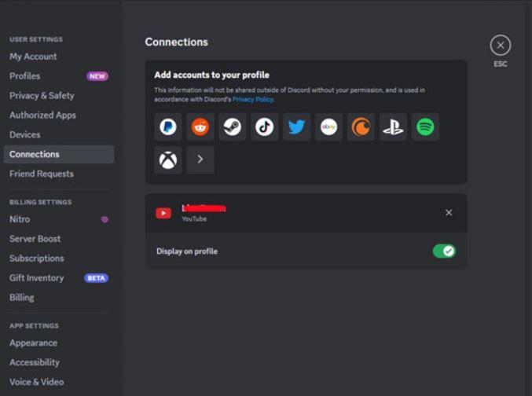Link a TikTok account
The image size is (532, 396).
point(264,127)
